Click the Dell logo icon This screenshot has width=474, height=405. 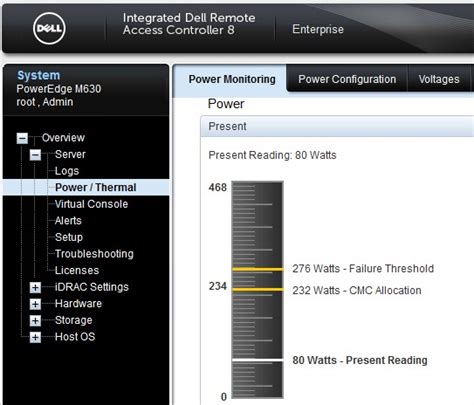[49, 28]
